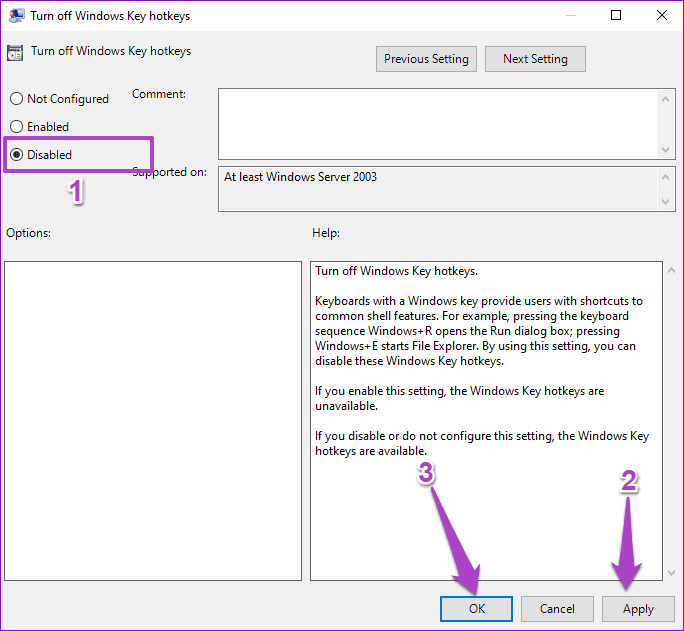Click 'Turn off Windows Key hotkeys.' help text
Screen dimensions: 684x631
[397, 271]
